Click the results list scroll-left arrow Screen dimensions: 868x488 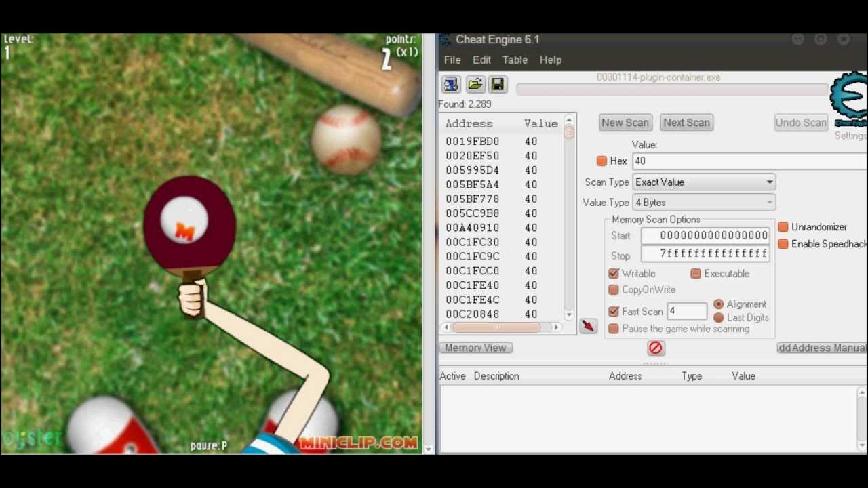[446, 327]
